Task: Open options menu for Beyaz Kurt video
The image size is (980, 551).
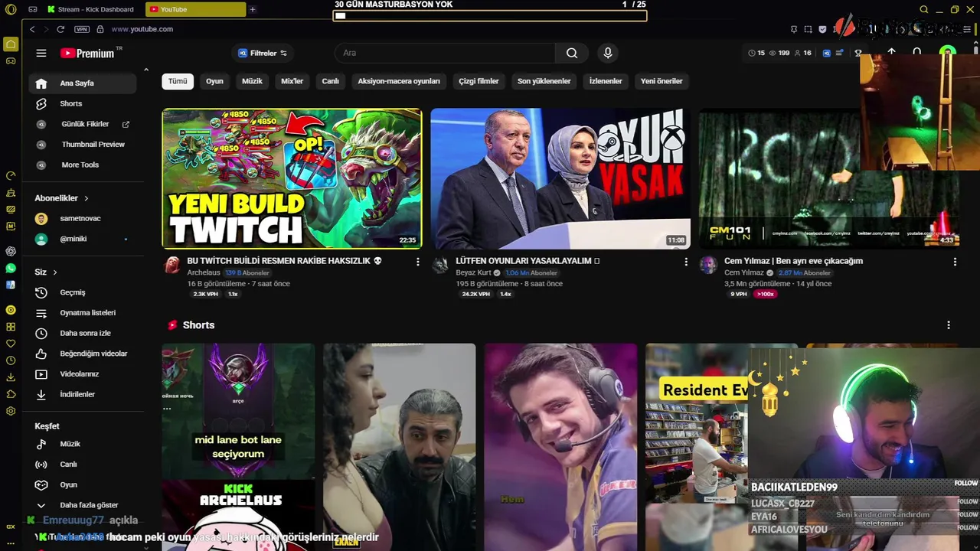Action: click(686, 262)
